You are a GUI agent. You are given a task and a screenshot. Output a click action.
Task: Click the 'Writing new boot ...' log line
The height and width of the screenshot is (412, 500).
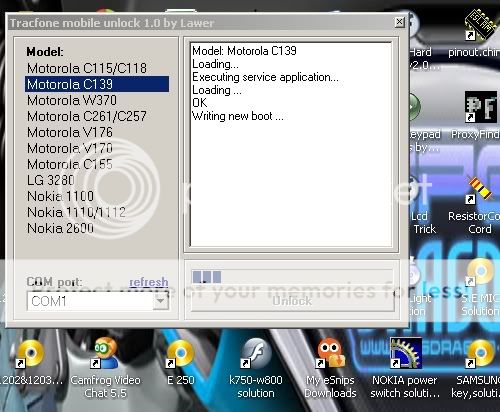(x=238, y=116)
